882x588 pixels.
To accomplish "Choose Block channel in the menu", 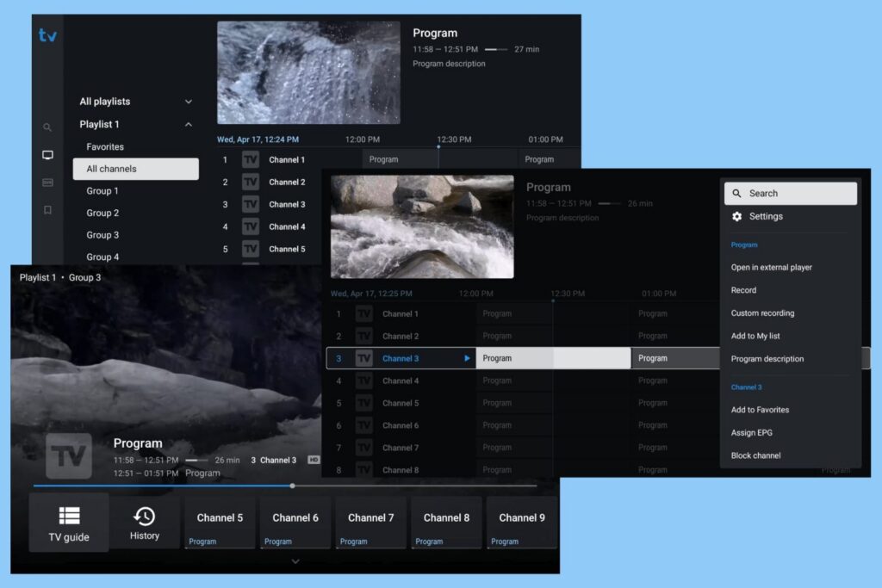I will [755, 455].
